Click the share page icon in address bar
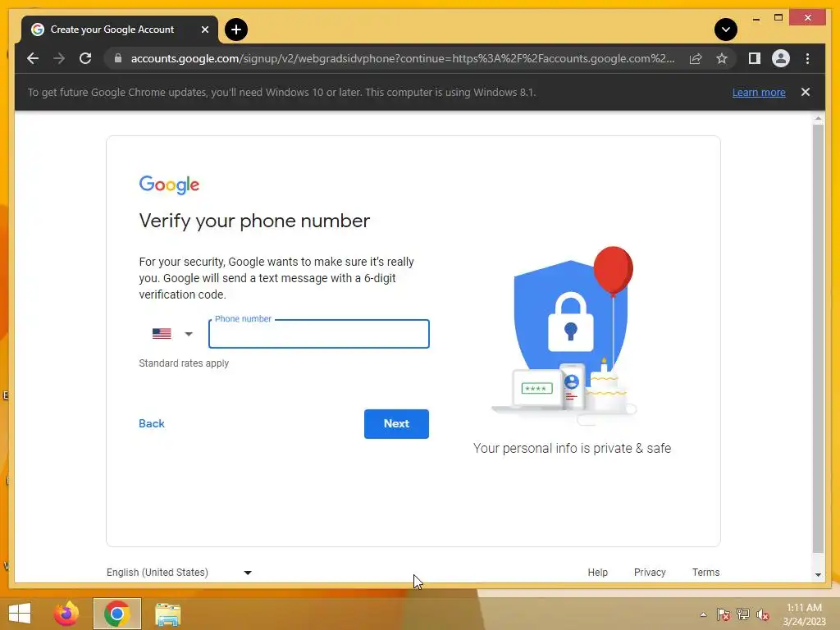Viewport: 840px width, 630px height. (696, 58)
